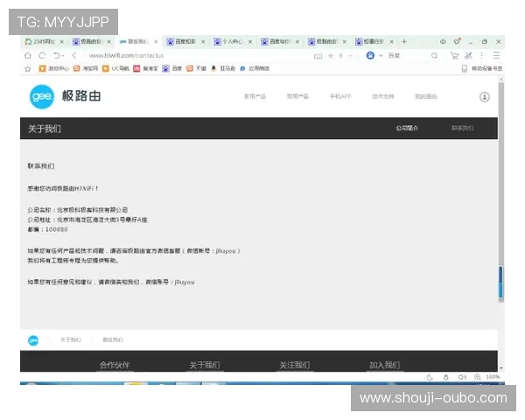Click the magnifier search icon
Image resolution: width=525 pixels, height=420 pixels.
click(x=434, y=56)
